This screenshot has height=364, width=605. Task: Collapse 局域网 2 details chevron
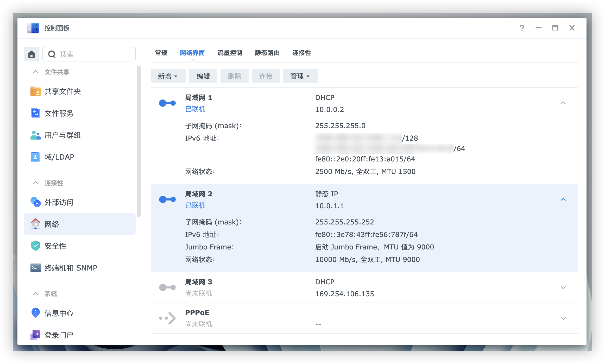[563, 199]
